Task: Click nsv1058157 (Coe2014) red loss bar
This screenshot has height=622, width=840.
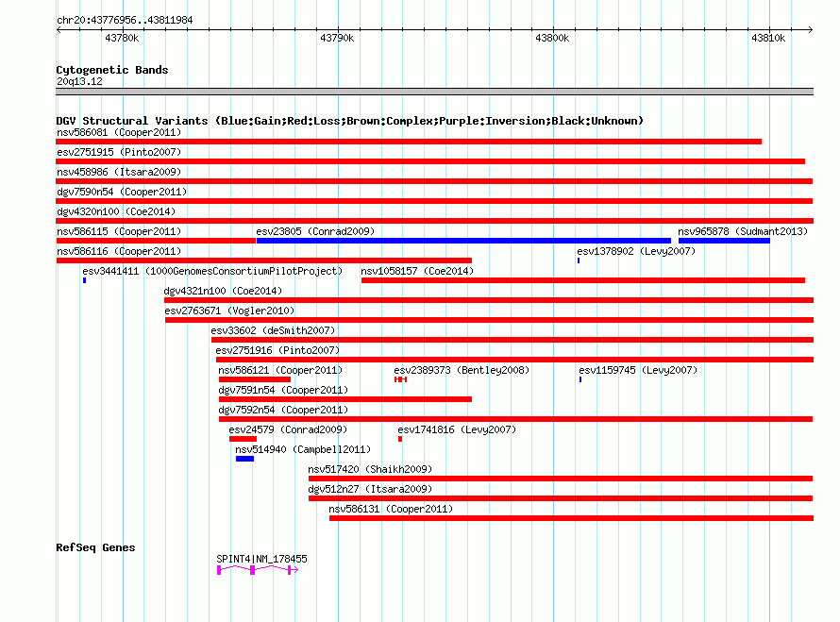Action: [583, 280]
